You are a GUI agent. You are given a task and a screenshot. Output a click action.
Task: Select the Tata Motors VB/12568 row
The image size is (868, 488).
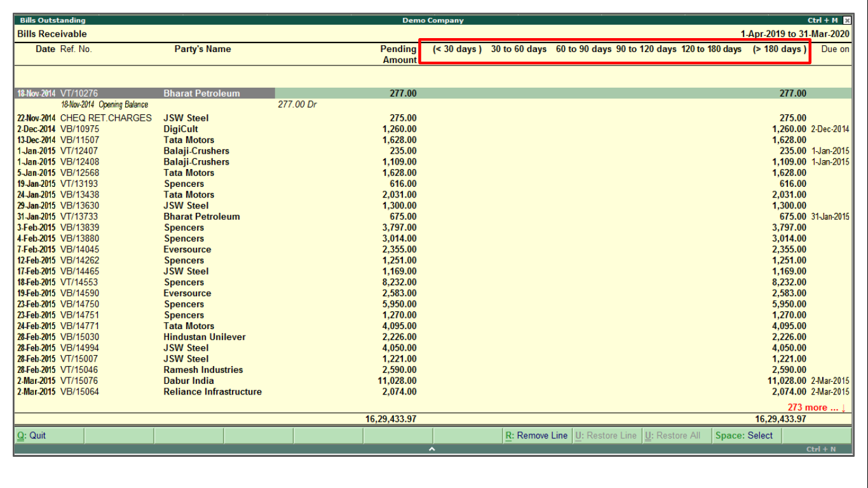click(x=433, y=173)
